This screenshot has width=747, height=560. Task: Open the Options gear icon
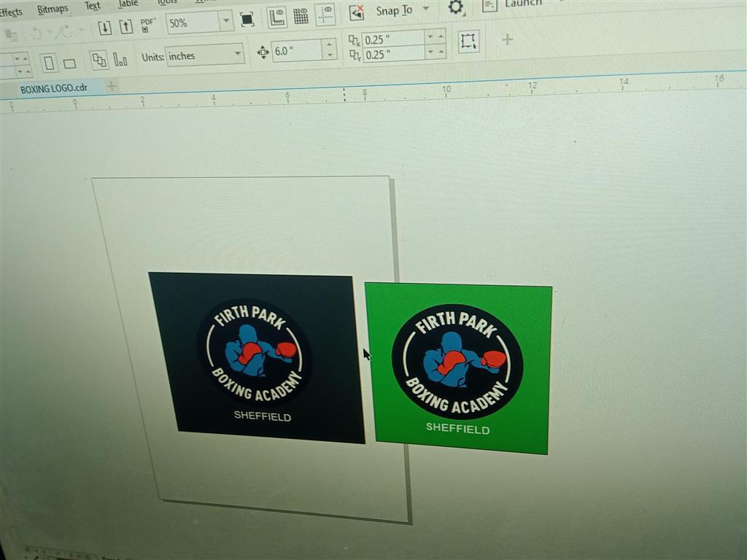click(x=456, y=7)
